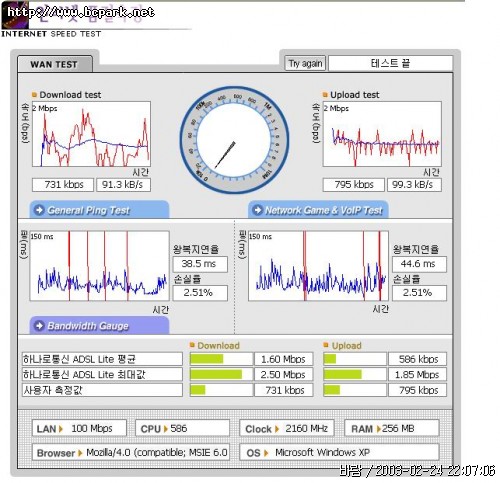
Task: Click the 38.5 ms round-trip delay value
Action: 200,264
